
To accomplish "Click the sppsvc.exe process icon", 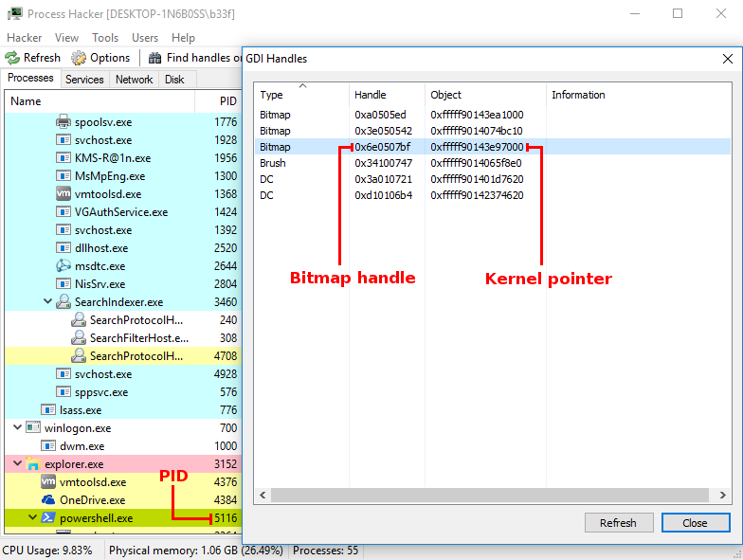I will tap(63, 392).
